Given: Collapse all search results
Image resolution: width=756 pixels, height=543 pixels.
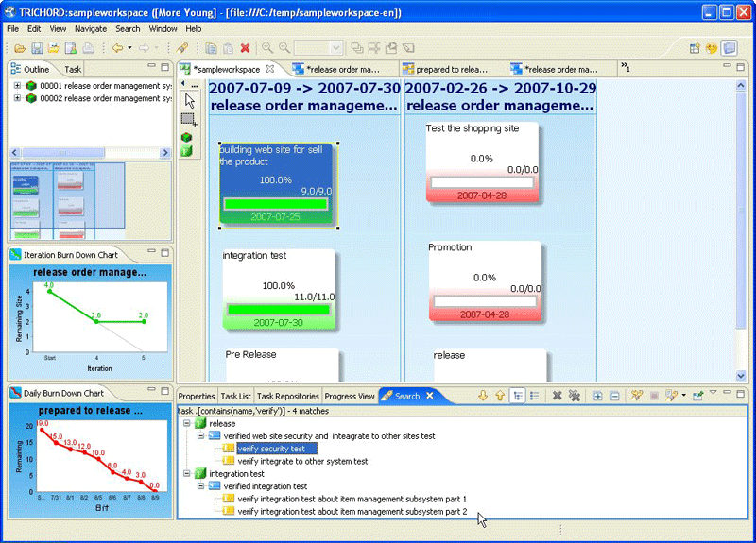Looking at the screenshot, I should 615,396.
